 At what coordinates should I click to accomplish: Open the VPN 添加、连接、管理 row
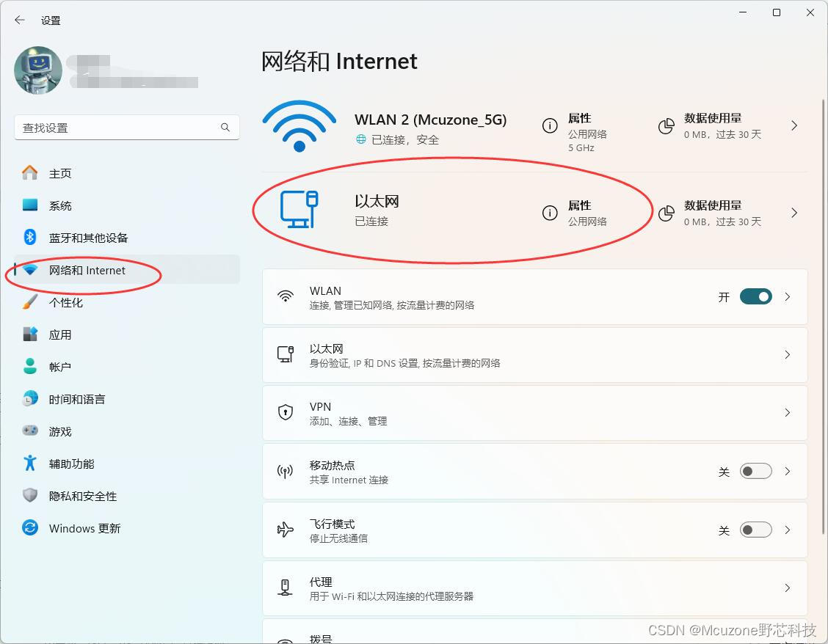(535, 413)
